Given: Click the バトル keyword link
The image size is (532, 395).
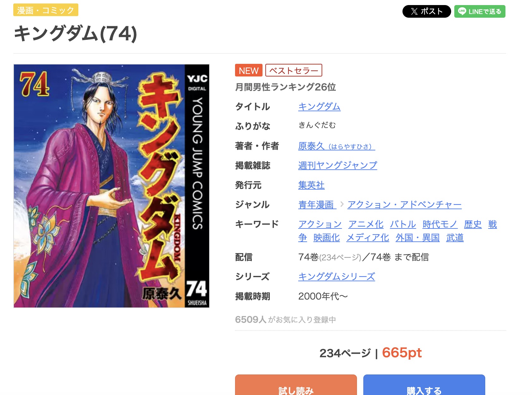Looking at the screenshot, I should [403, 224].
